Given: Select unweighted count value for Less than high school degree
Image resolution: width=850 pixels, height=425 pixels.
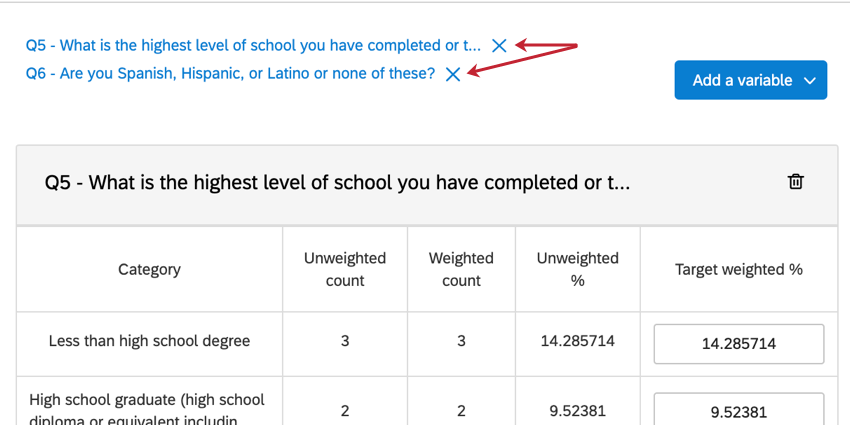Looking at the screenshot, I should [345, 341].
